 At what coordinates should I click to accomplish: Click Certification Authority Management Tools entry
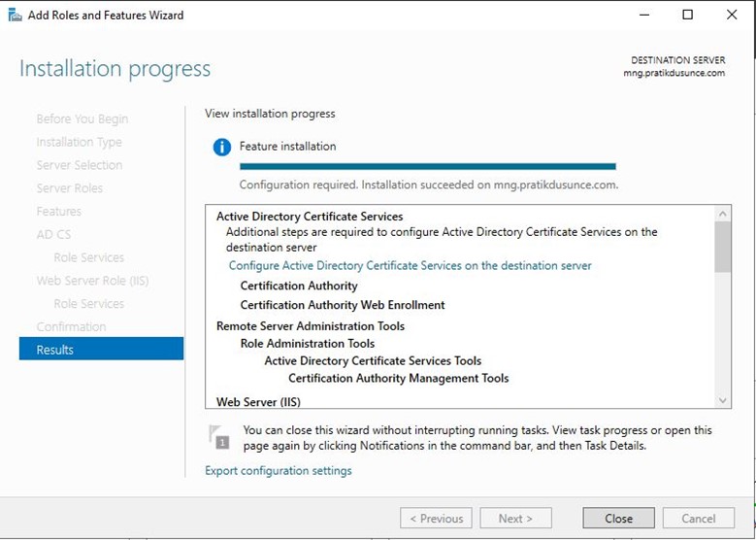(398, 378)
